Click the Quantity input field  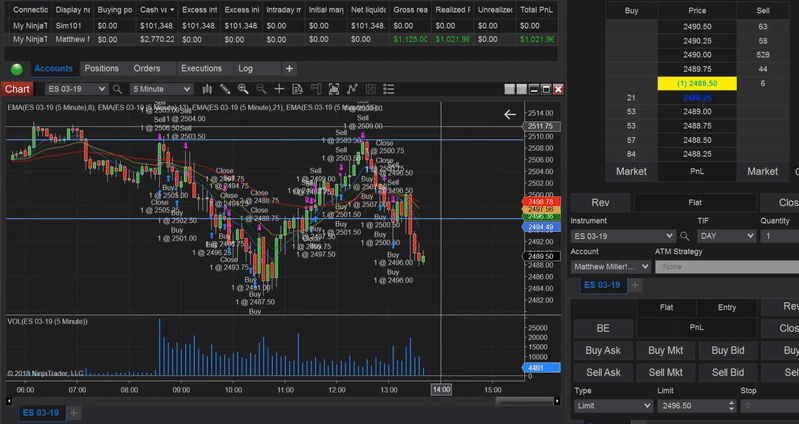pos(781,236)
